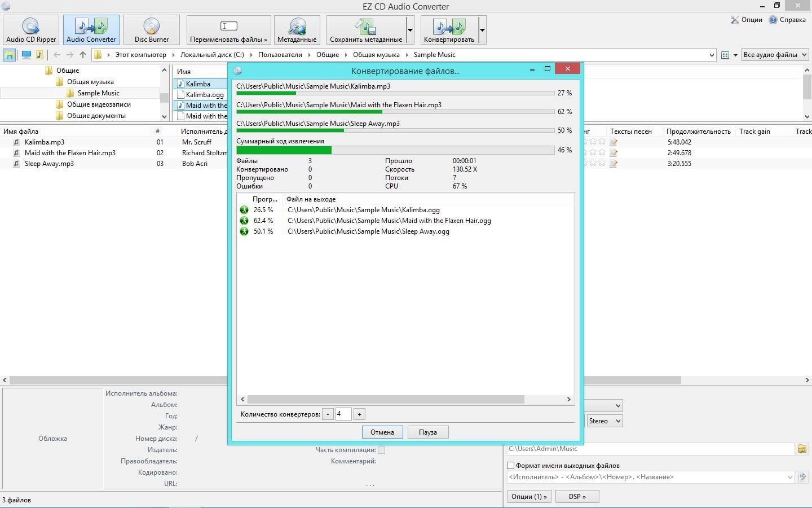Click Sleep Away.ogg status icon in dialog list
Viewport: 812px width, 508px height.
[x=244, y=231]
